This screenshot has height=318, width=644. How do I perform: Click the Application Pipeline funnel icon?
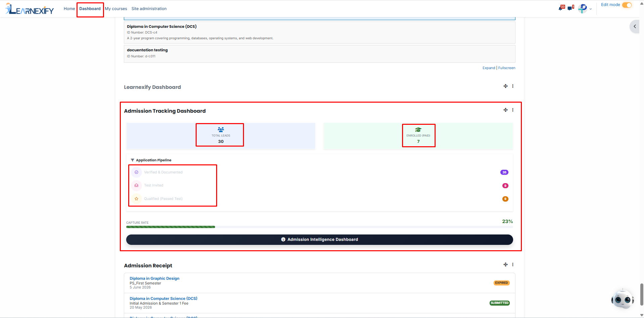(x=133, y=160)
